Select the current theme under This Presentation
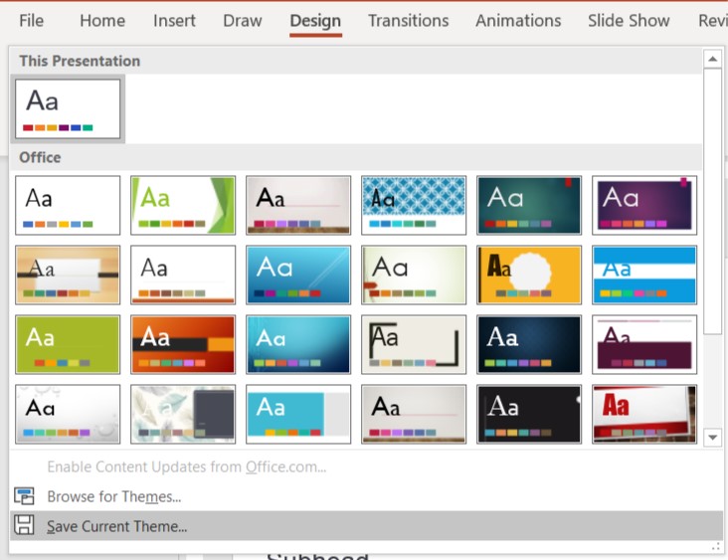 [x=68, y=108]
